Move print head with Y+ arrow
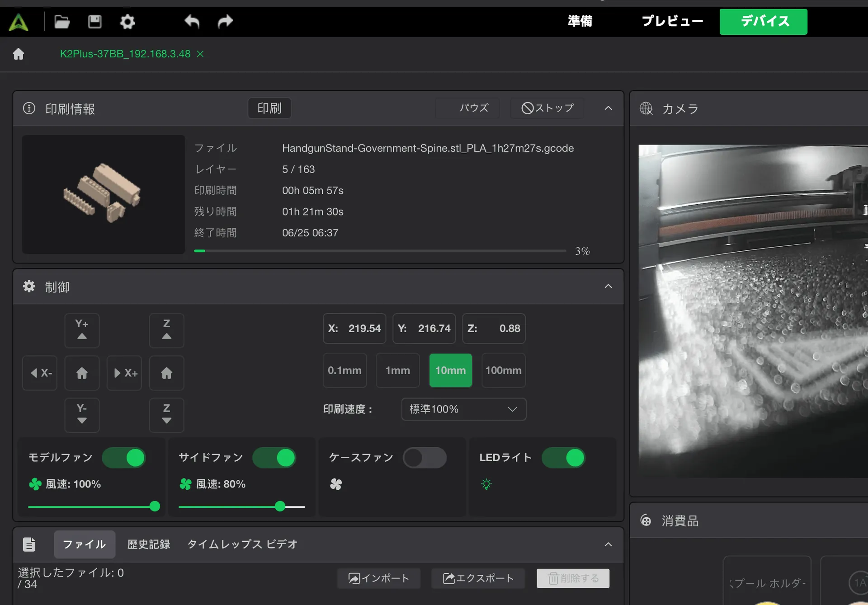This screenshot has width=868, height=605. click(82, 330)
